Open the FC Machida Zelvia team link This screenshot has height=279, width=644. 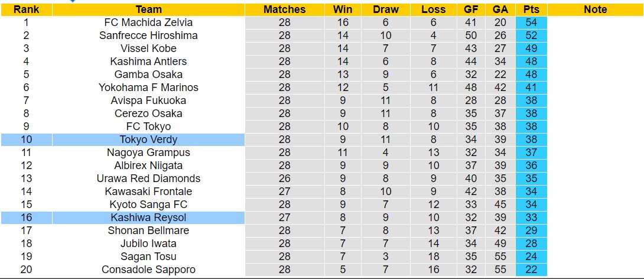pyautogui.click(x=148, y=22)
